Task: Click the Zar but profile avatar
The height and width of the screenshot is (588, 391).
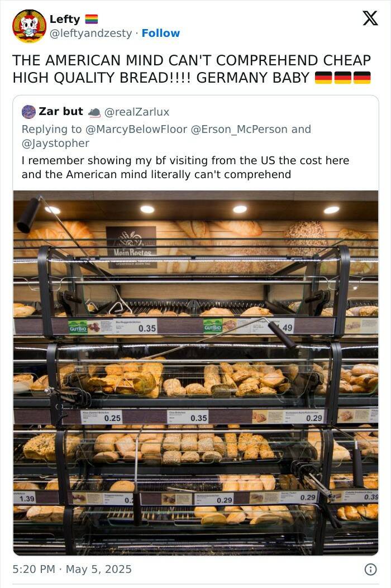Action: [28, 112]
